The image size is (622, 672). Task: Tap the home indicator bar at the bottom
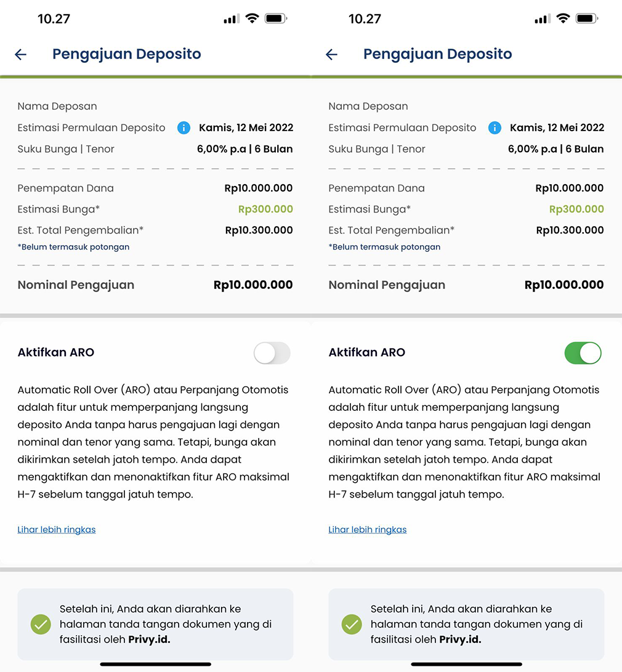[155, 663]
